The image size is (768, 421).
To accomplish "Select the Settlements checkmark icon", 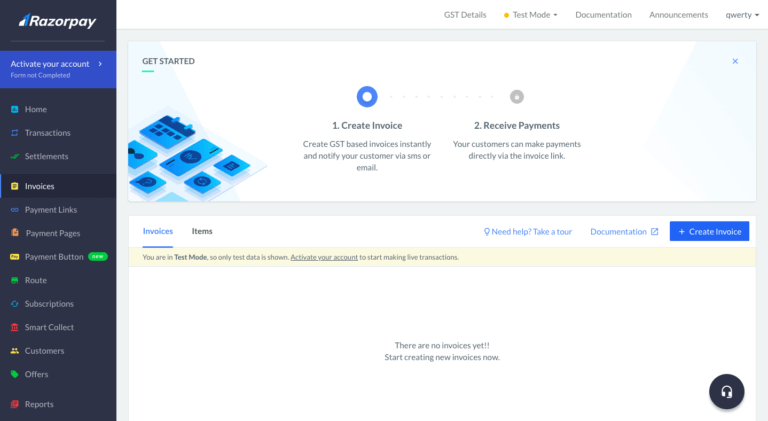I will (14, 156).
